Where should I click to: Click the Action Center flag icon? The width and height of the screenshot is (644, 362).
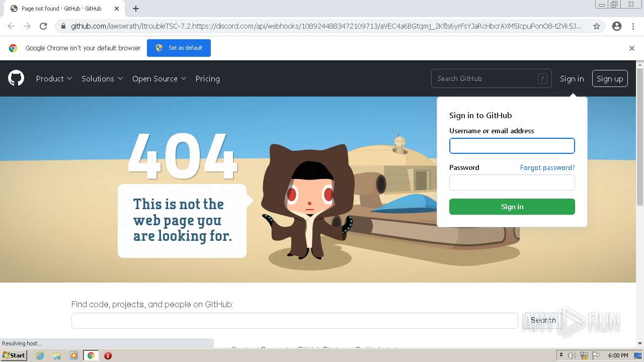click(597, 355)
